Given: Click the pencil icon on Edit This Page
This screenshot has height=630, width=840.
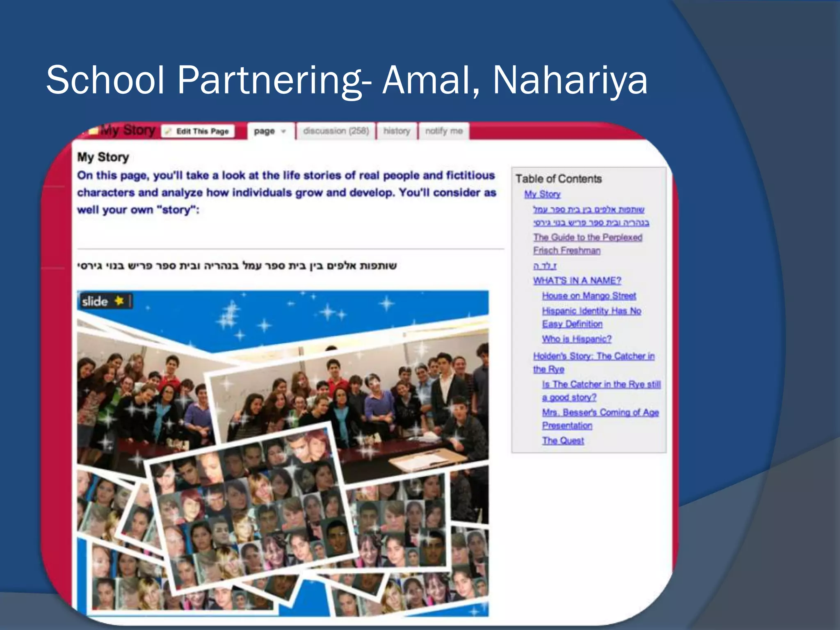Looking at the screenshot, I should (168, 131).
